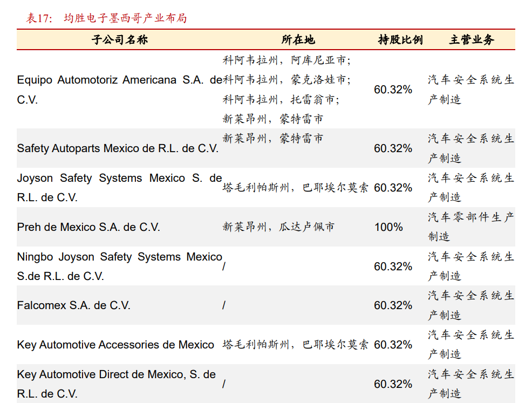Image resolution: width=532 pixels, height=403 pixels.
Task: Select the 子公司名称 column header
Action: tap(120, 39)
